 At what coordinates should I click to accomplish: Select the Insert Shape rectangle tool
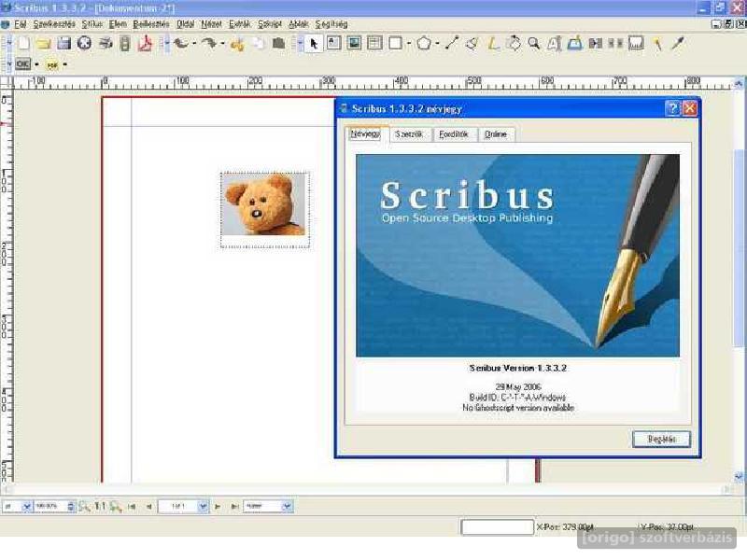395,43
